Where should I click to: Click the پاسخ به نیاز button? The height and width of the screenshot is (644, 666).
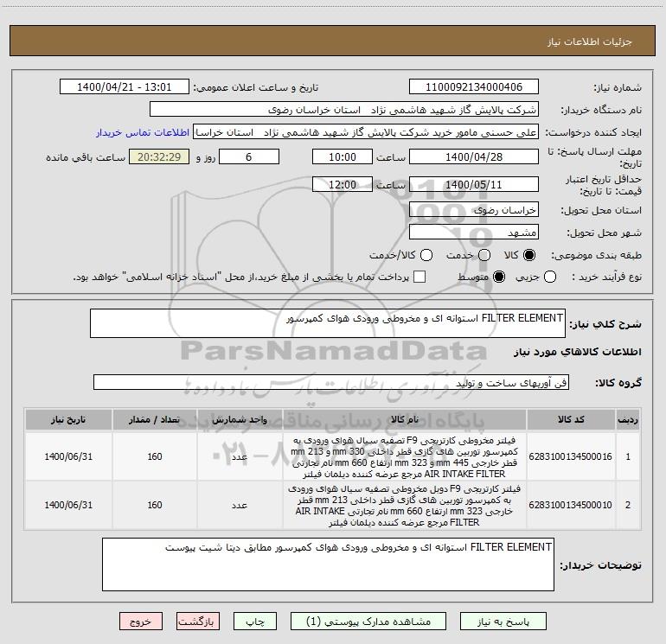coord(503,622)
